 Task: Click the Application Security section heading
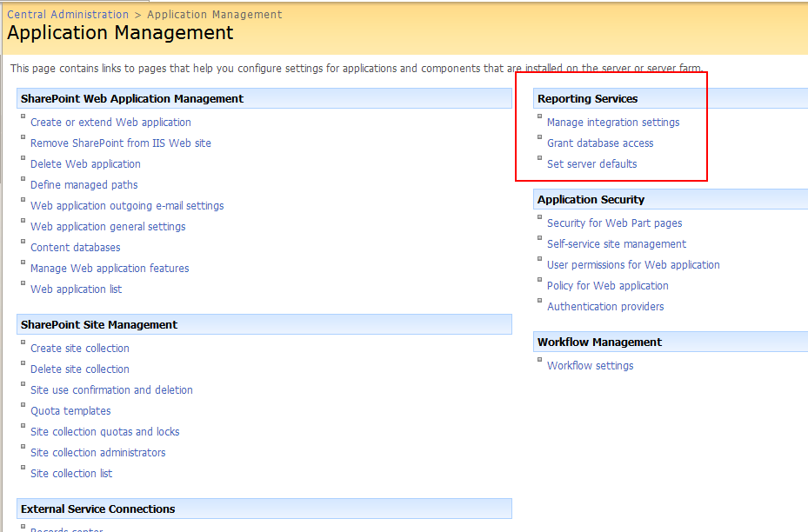591,199
